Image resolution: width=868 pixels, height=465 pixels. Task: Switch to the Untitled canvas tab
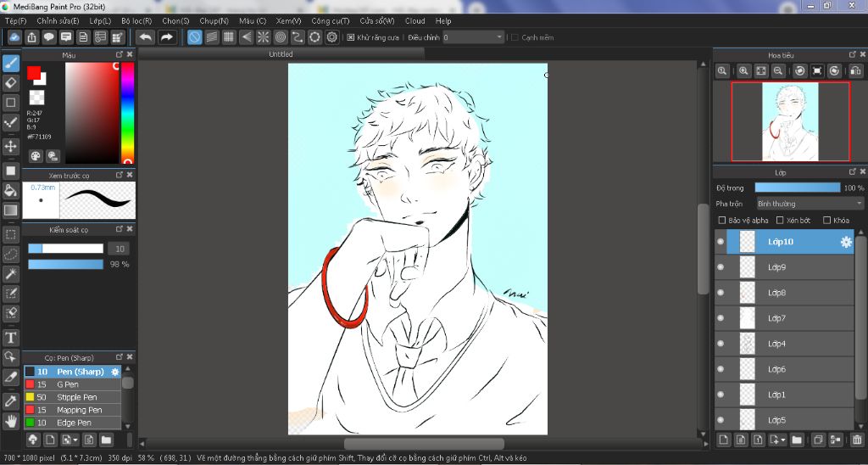(281, 54)
